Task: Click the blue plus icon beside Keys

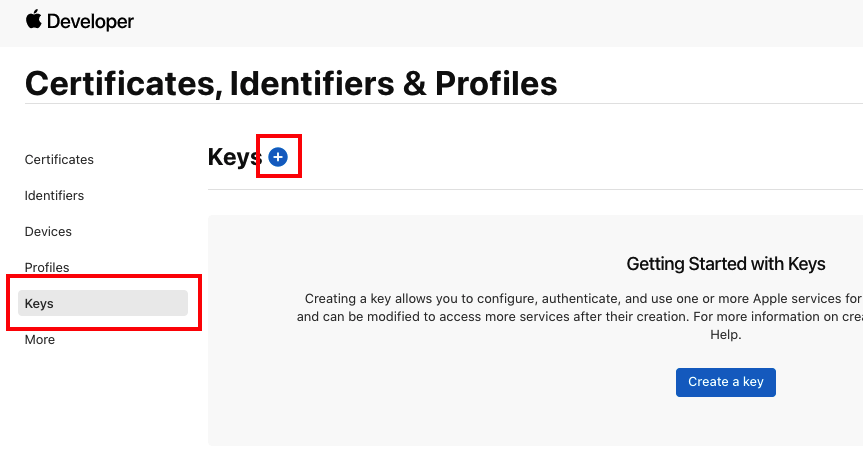Action: click(278, 157)
